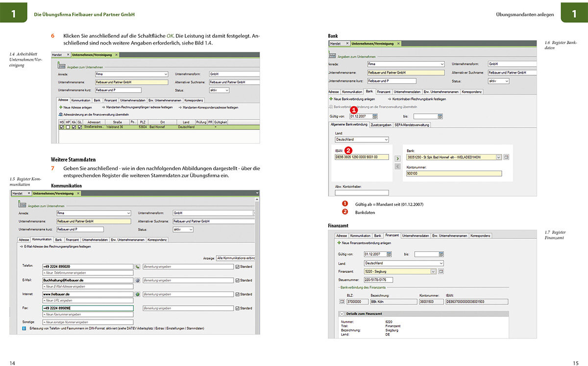Click the e-mail icon beside Buchhaltung@fielbauer.de
Viewport: 588px width, 366px height.
click(x=138, y=280)
